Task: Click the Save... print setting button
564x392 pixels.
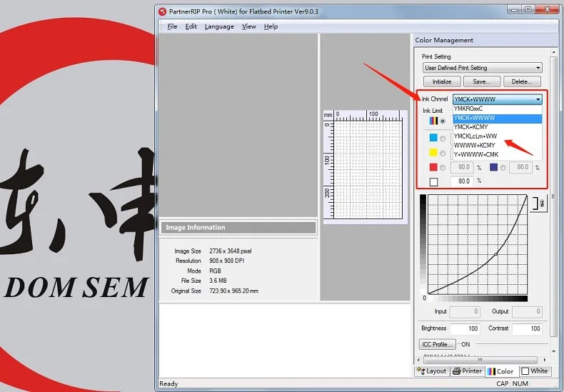Action: coord(482,81)
